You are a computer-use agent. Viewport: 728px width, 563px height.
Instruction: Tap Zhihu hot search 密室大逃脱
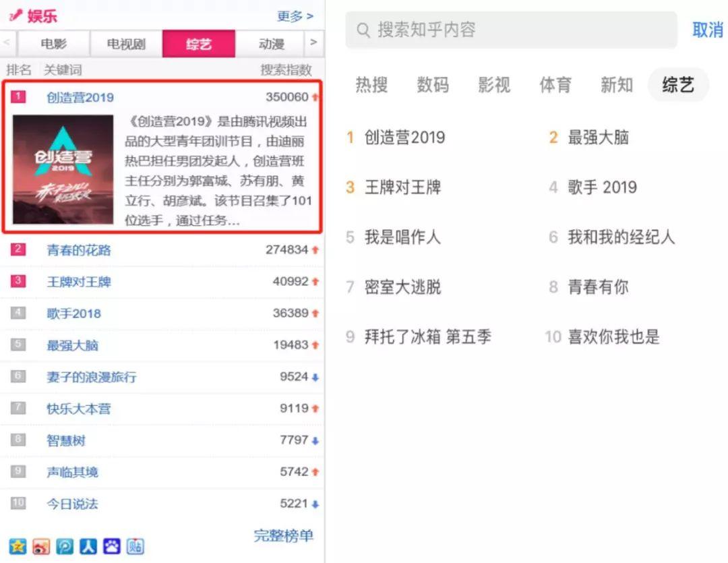402,287
